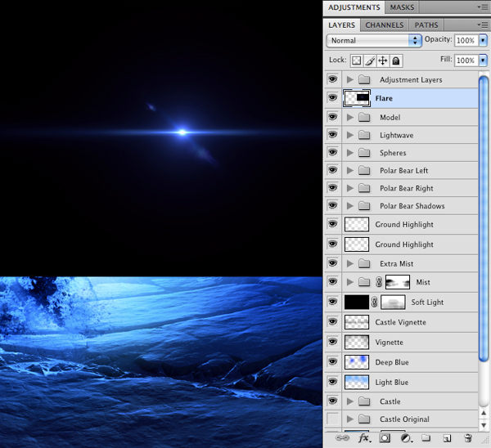Screen dimensions: 491x448
Task: Expand the Castle group
Action: click(350, 401)
